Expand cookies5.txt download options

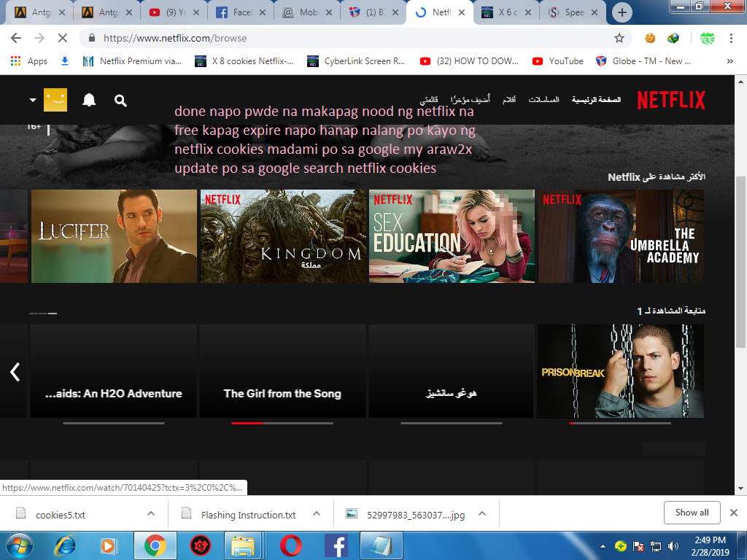(x=151, y=513)
